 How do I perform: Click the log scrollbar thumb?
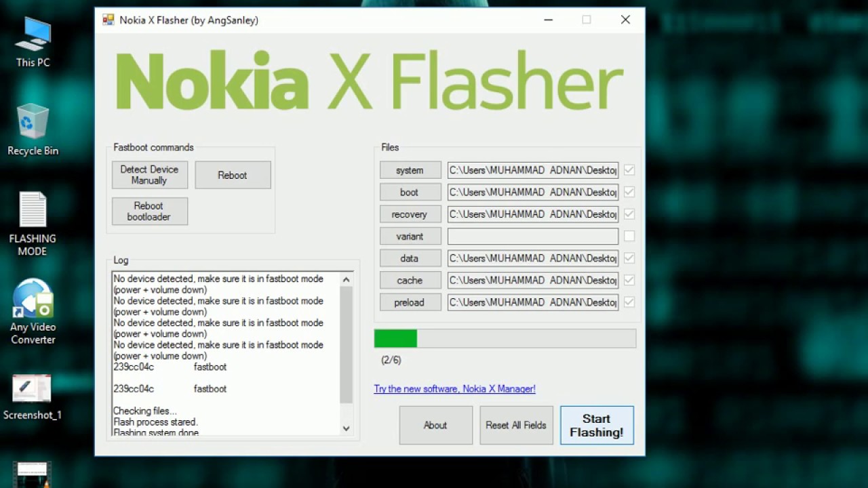[x=347, y=344]
